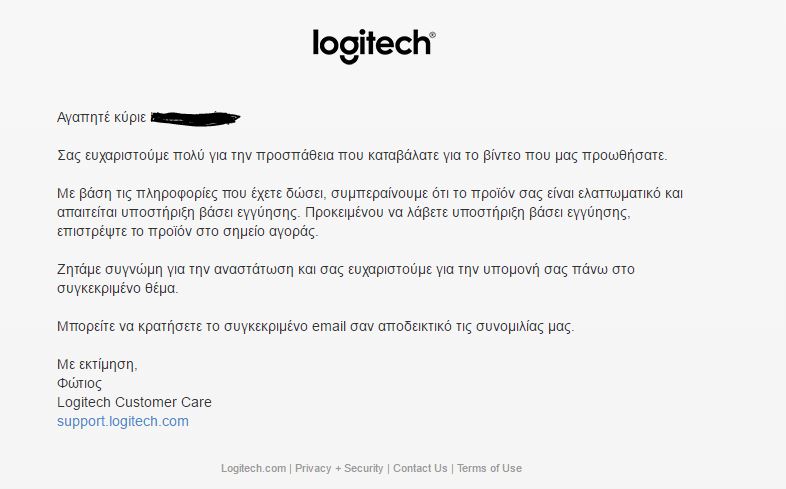Click the sentence starting "Μπορείτε να κρατήσετε"
Image resolution: width=786 pixels, height=489 pixels.
316,327
